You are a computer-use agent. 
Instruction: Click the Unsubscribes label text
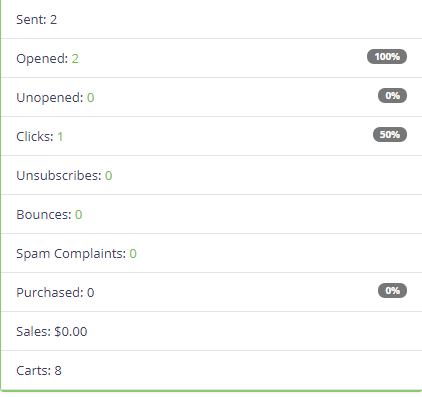coord(59,176)
